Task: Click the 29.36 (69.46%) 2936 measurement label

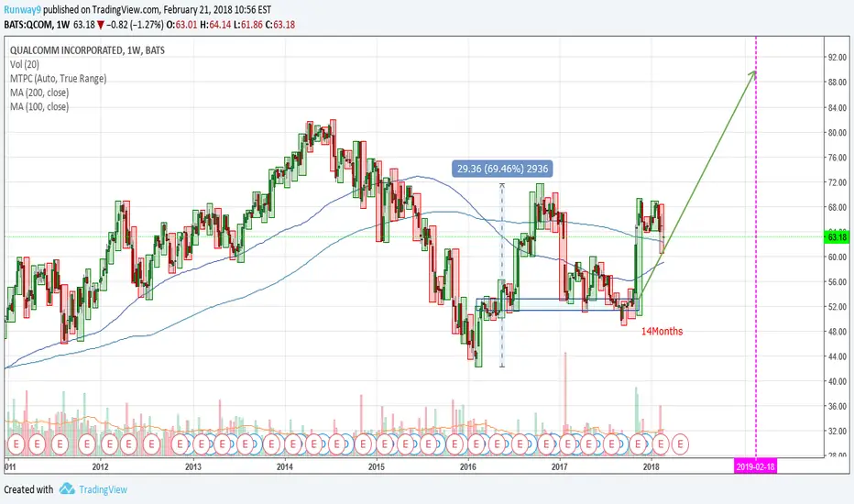Action: [x=502, y=169]
